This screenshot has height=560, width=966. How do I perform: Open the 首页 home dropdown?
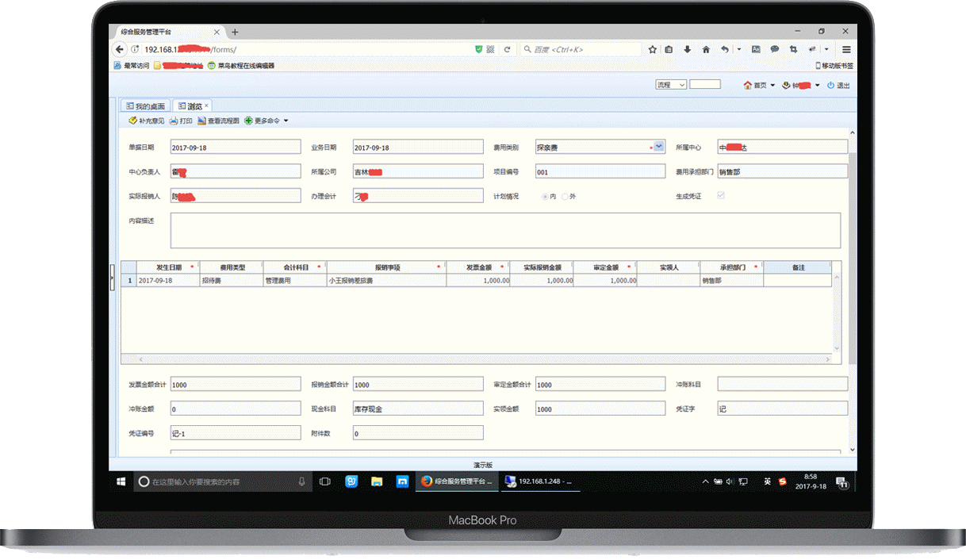point(759,86)
